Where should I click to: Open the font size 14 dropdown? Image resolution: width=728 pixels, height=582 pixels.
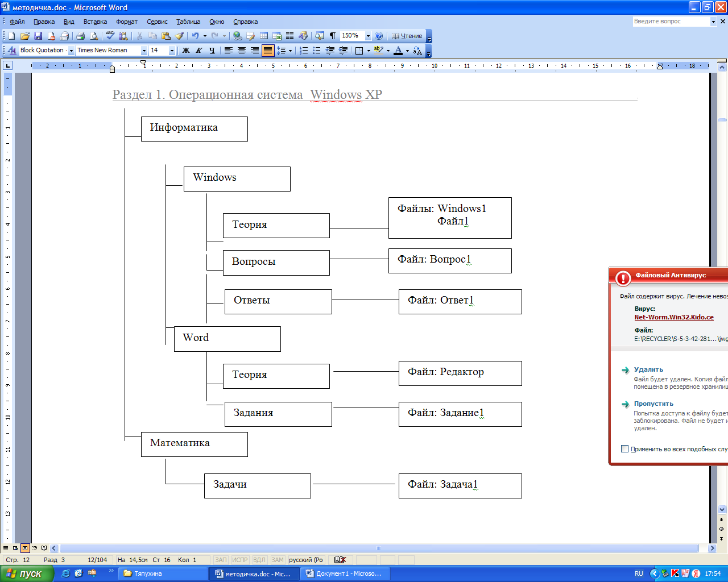click(x=172, y=51)
